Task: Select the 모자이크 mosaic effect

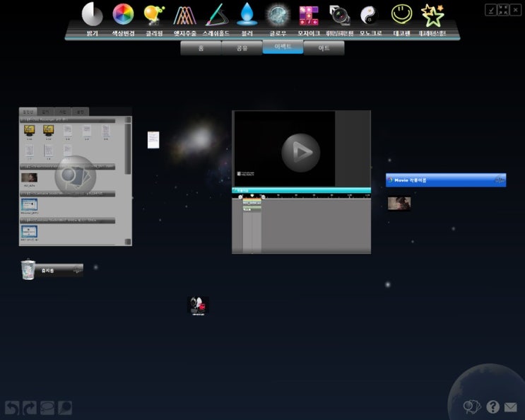Action: 308,15
